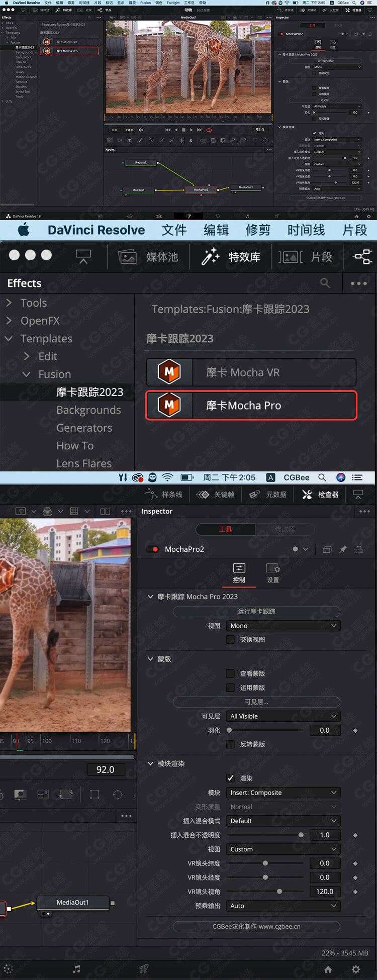Switch to the enlarged 设置 tab
This screenshot has height=980, width=377.
[x=273, y=573]
